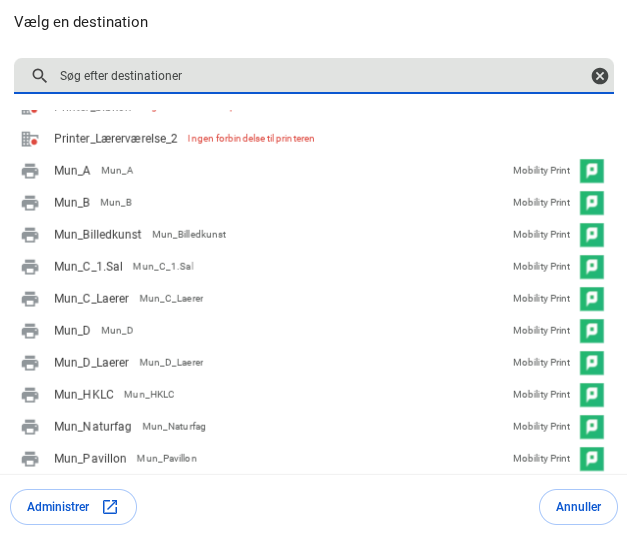Click the printer icon beside Mun_HKLC
This screenshot has height=538, width=627.
point(30,395)
